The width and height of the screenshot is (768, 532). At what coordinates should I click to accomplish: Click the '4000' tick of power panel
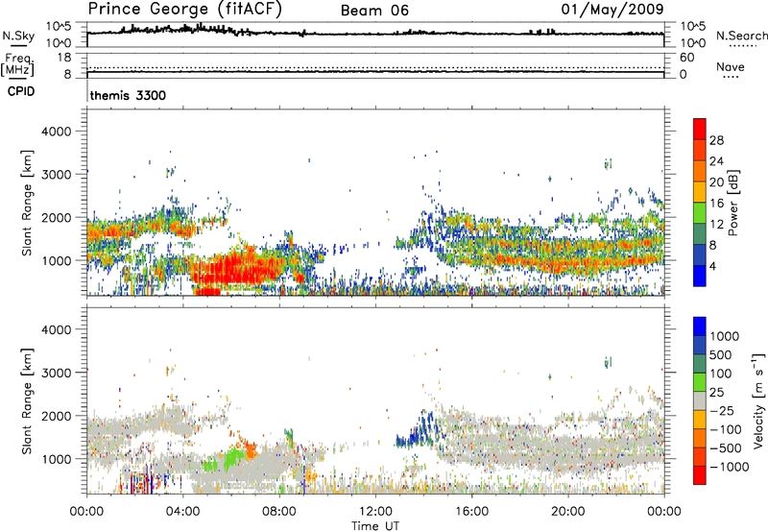click(56, 132)
